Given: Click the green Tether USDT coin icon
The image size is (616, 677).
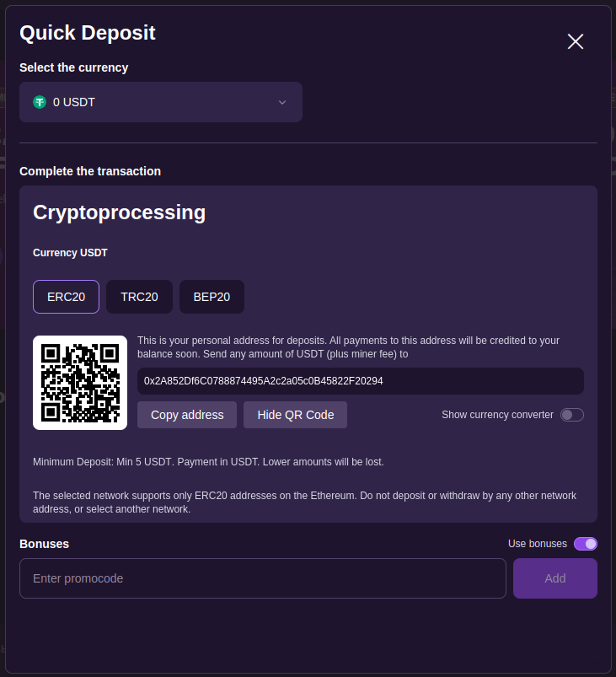Looking at the screenshot, I should pyautogui.click(x=39, y=102).
